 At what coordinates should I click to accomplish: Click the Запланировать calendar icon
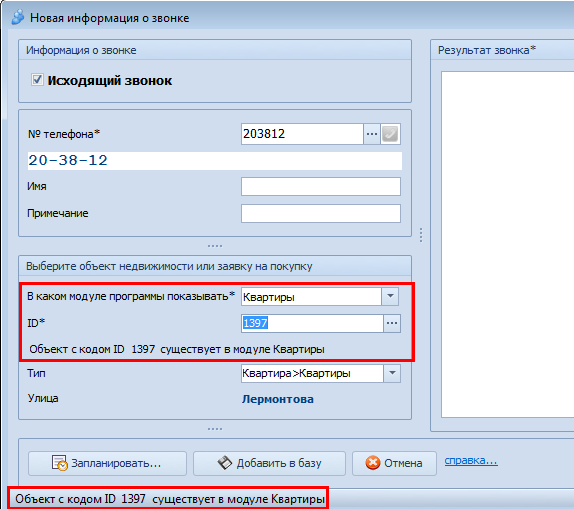pos(59,463)
